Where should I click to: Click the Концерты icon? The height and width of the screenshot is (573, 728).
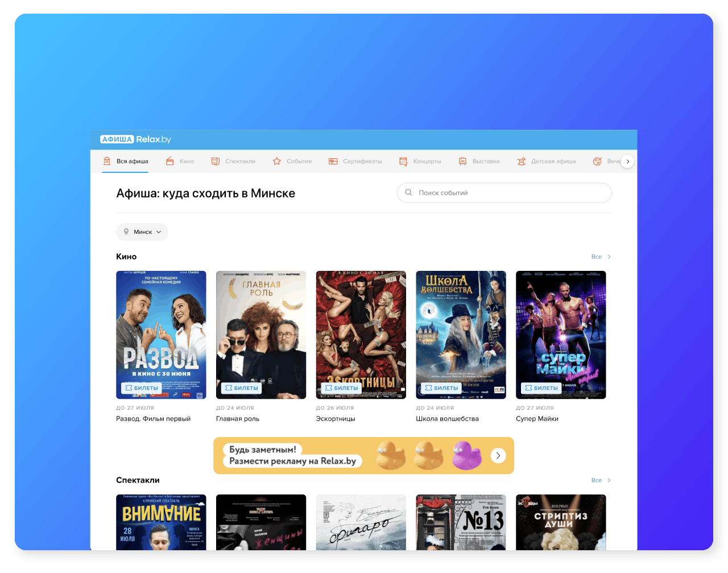point(403,161)
